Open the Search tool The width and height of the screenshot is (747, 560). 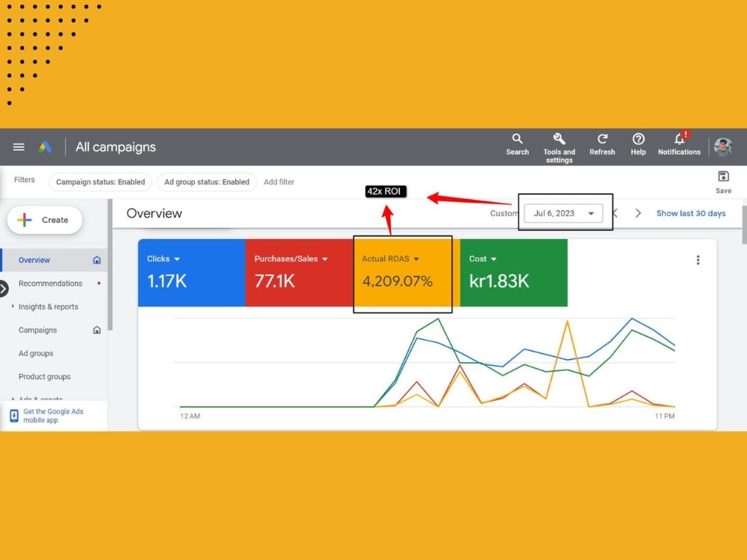coord(518,144)
